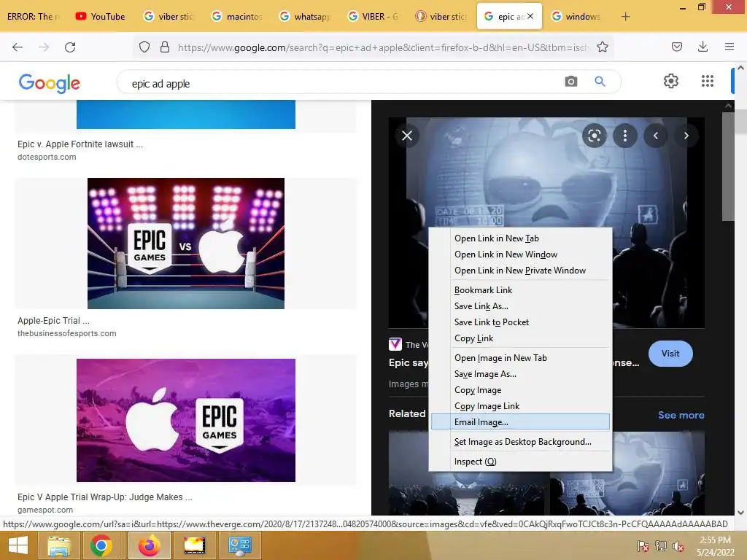Open the Firefox application menu
This screenshot has width=747, height=560.
coord(729,47)
